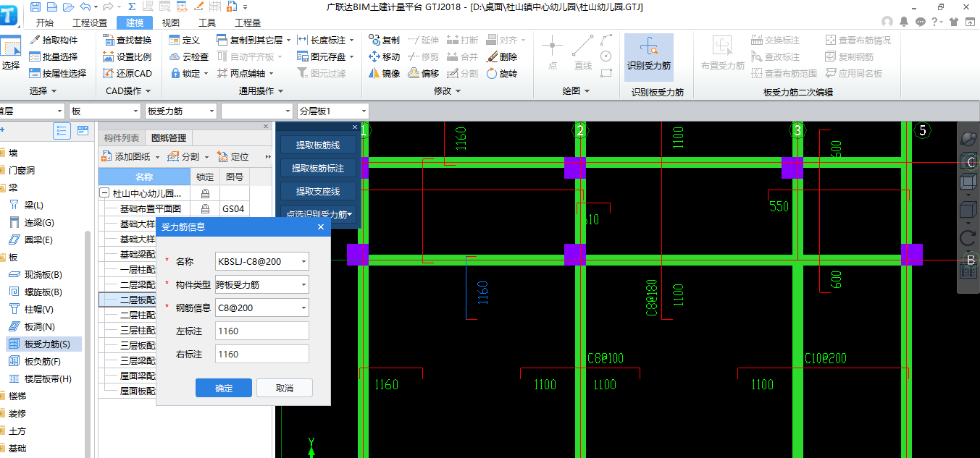The image size is (980, 458).
Task: Run 云检查 cloud check
Action: coord(189,56)
